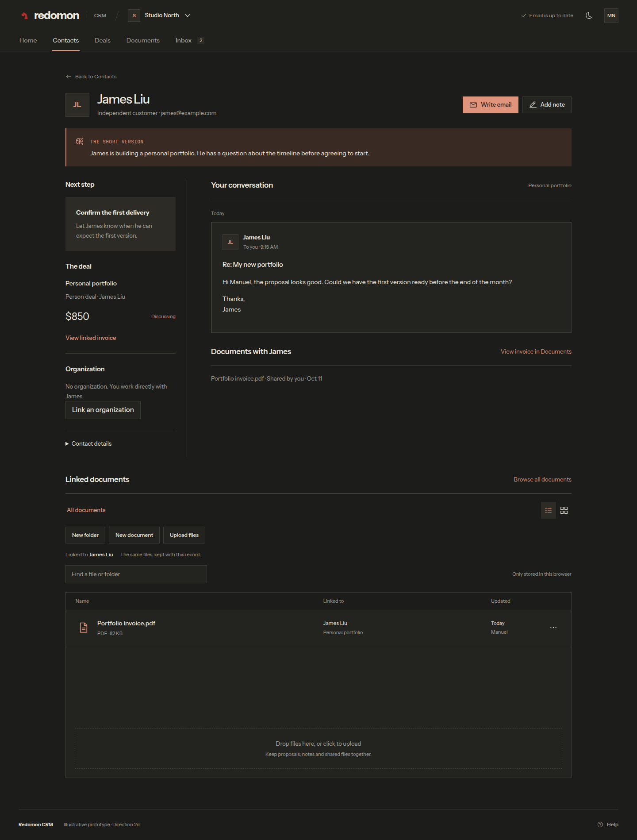Click the Write email button

pos(491,105)
